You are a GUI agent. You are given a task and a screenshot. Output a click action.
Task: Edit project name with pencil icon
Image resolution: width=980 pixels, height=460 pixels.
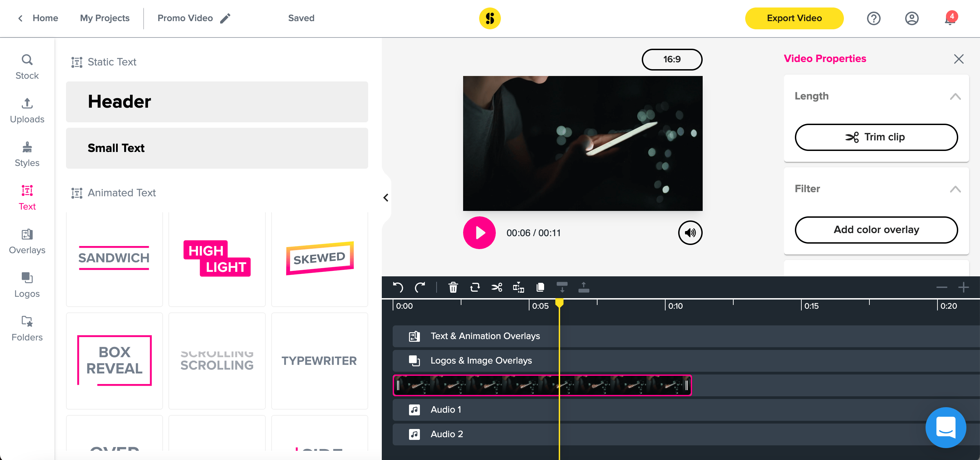click(225, 18)
